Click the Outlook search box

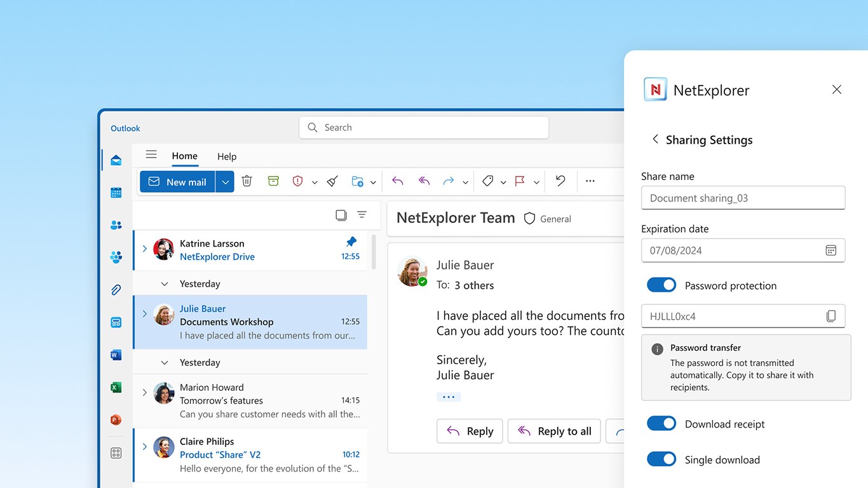tap(424, 128)
